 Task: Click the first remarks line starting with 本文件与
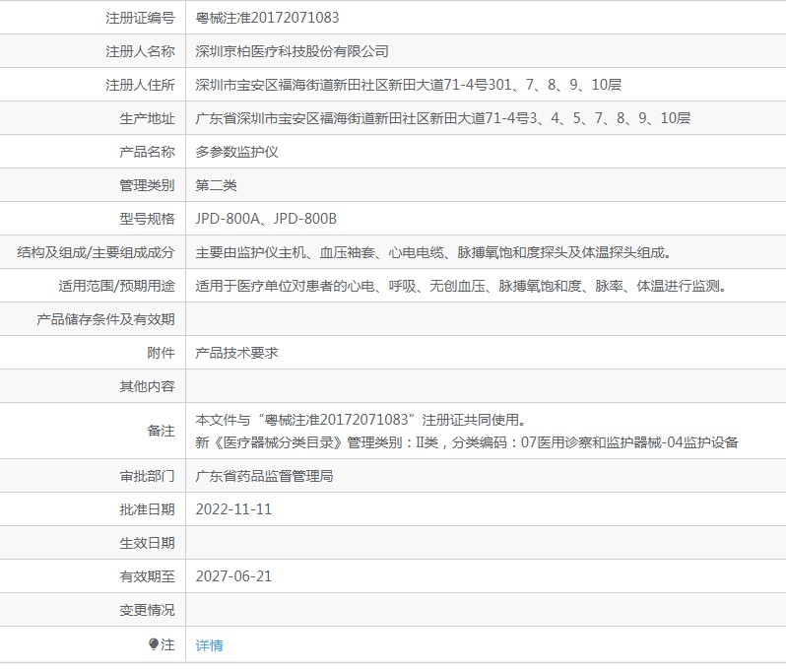[360, 420]
